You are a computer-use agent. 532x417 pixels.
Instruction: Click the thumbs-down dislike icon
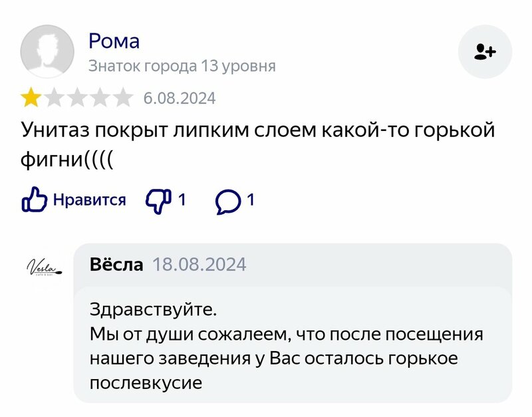coord(158,202)
